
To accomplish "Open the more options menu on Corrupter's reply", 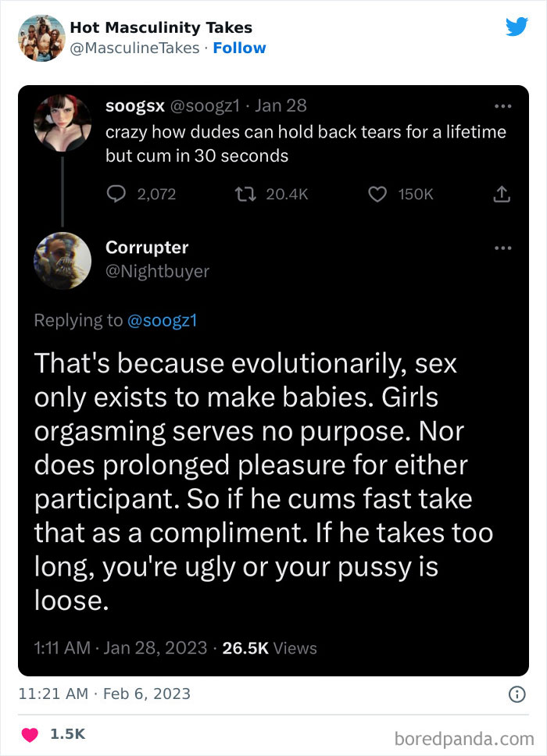I will [503, 248].
